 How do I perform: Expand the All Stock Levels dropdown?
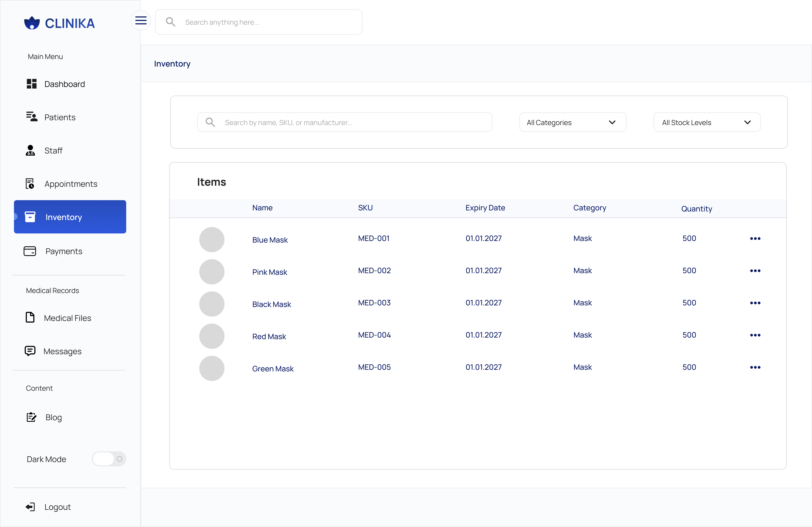[707, 122]
